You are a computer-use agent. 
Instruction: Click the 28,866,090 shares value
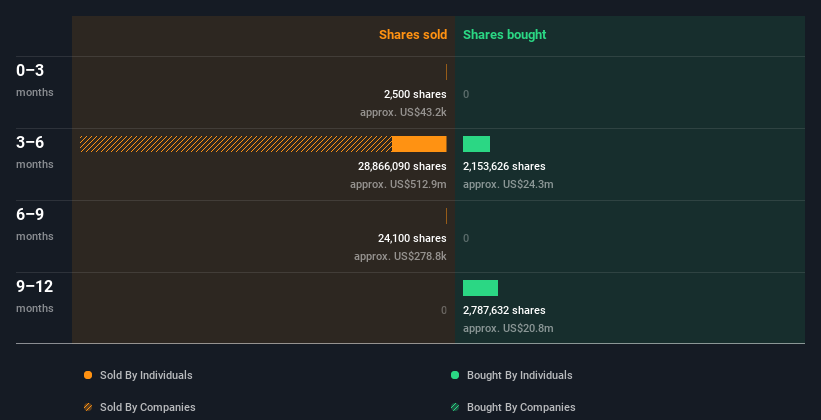coord(402,166)
